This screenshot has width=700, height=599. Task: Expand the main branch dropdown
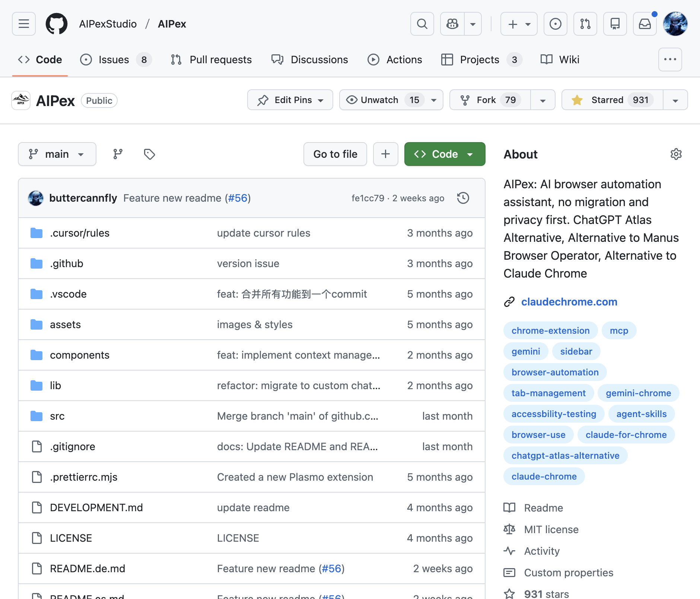coord(57,154)
